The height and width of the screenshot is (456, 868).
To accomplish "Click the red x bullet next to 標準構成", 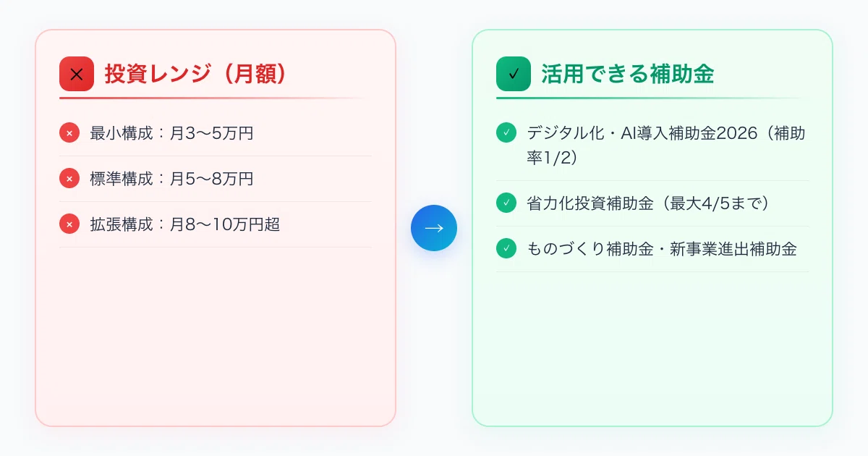I will pyautogui.click(x=69, y=179).
